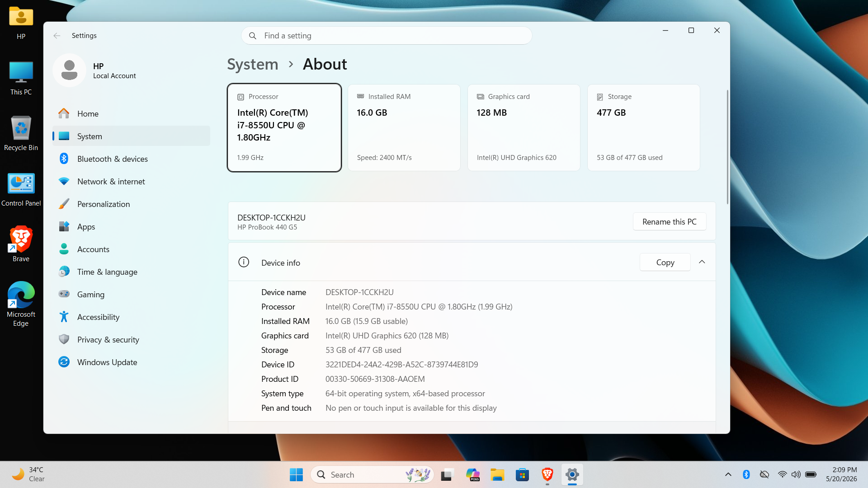
Task: Open the weather widget showing 34°C
Action: pos(28,474)
